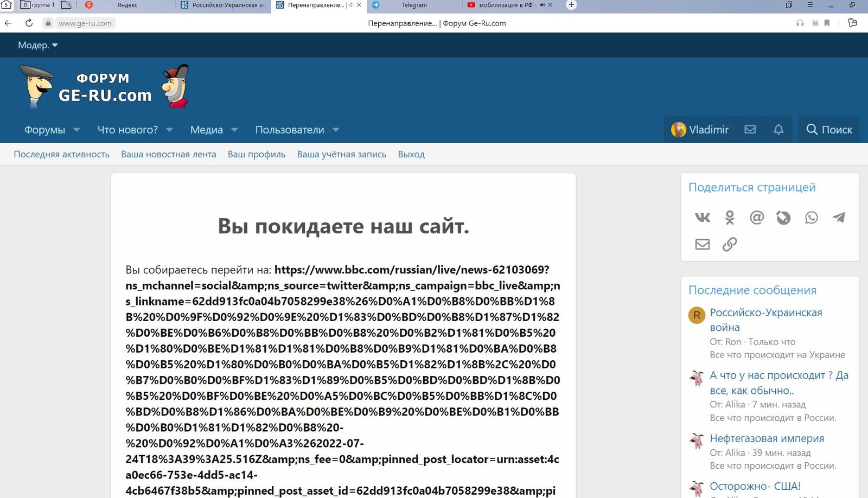Expand the Форумы menu arrow
The image size is (868, 498).
(76, 130)
